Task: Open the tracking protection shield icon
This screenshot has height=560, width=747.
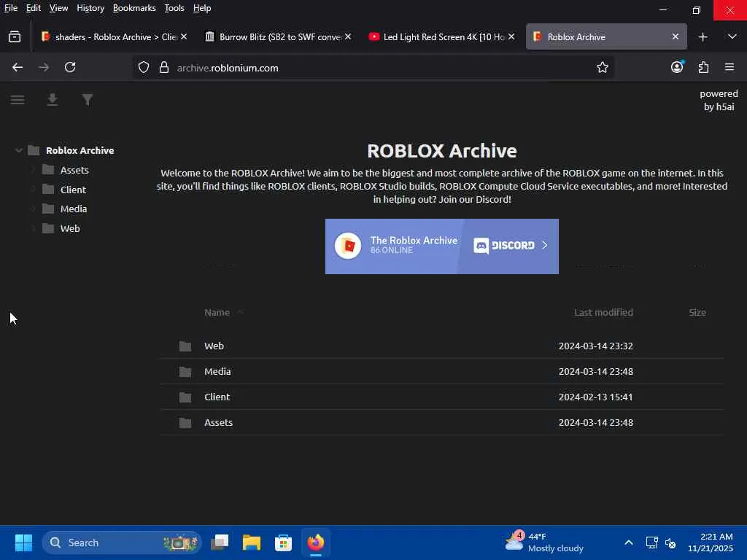Action: tap(144, 68)
